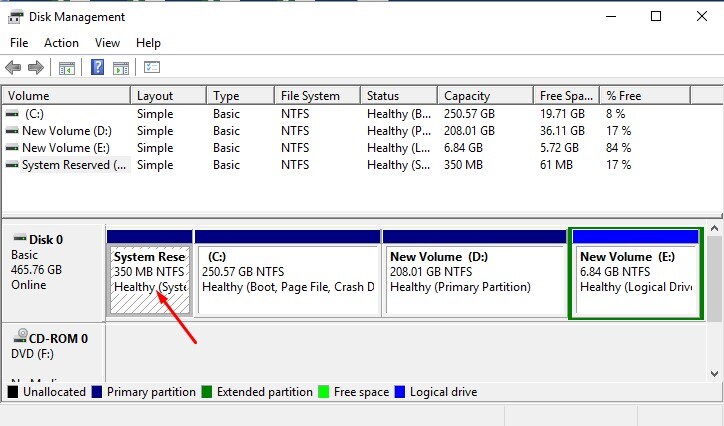This screenshot has height=426, width=724.
Task: Sort by the Layout column header
Action: point(169,96)
